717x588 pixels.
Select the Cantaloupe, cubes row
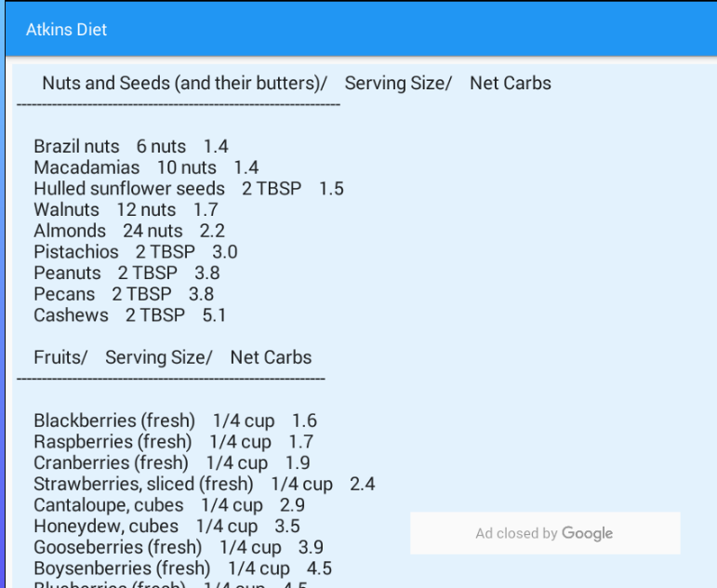pos(169,504)
